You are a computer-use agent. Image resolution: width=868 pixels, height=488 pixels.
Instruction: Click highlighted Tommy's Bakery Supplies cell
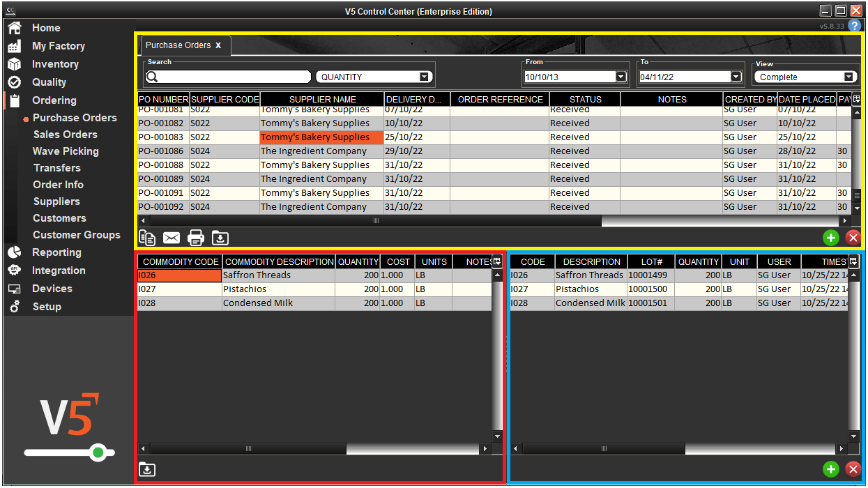(x=321, y=137)
